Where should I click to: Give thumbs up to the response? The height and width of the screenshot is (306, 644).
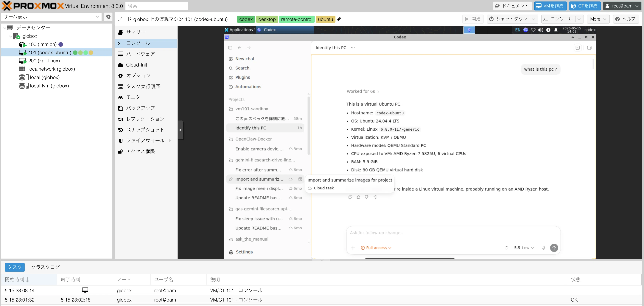[359, 197]
